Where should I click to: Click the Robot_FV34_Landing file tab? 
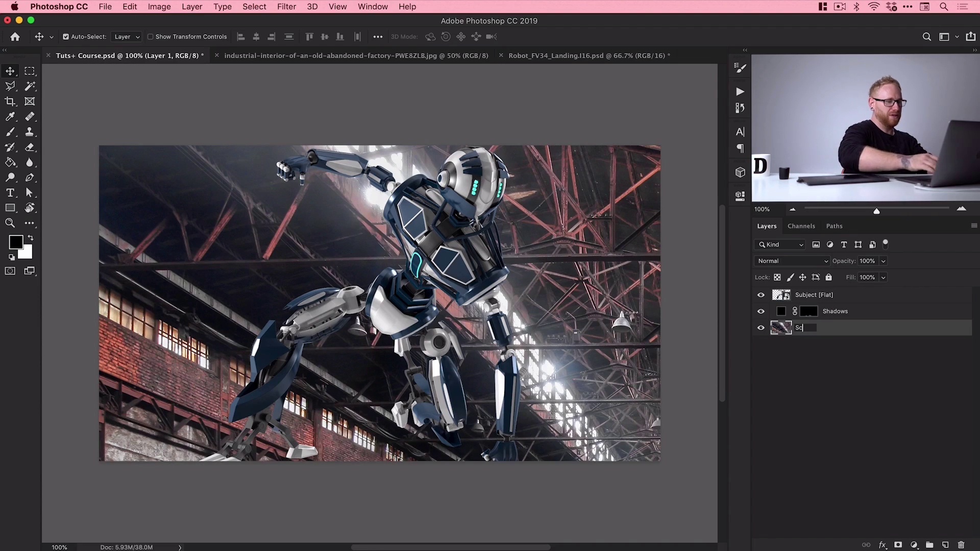[x=589, y=55]
